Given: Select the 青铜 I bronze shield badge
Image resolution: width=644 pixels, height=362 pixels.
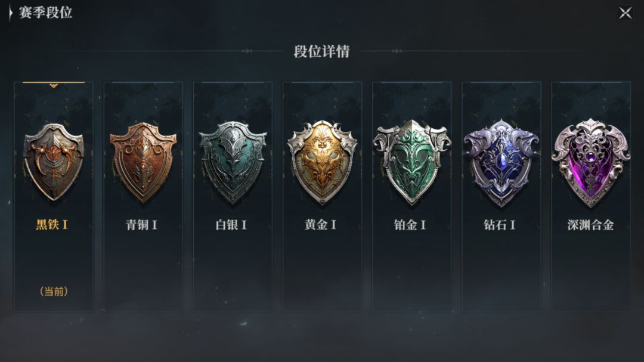Looking at the screenshot, I should coord(143,162).
